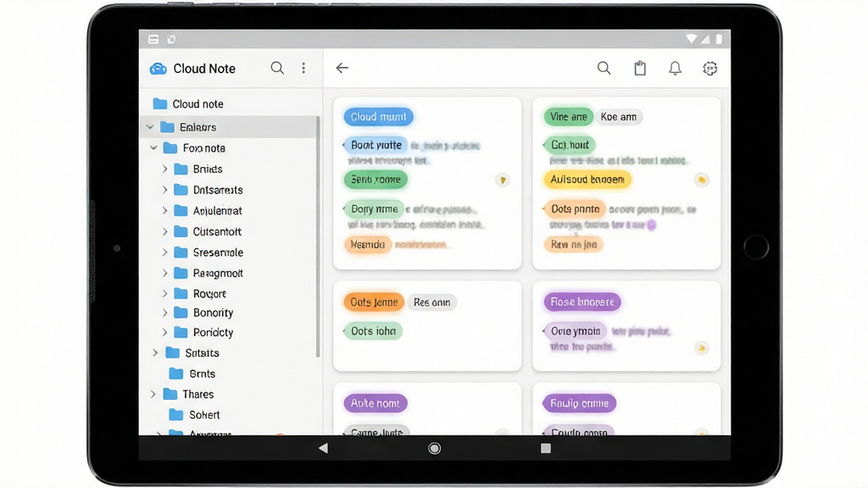Search with the magnifier left of the clipboard
Screen dimensions: 868x488
604,68
